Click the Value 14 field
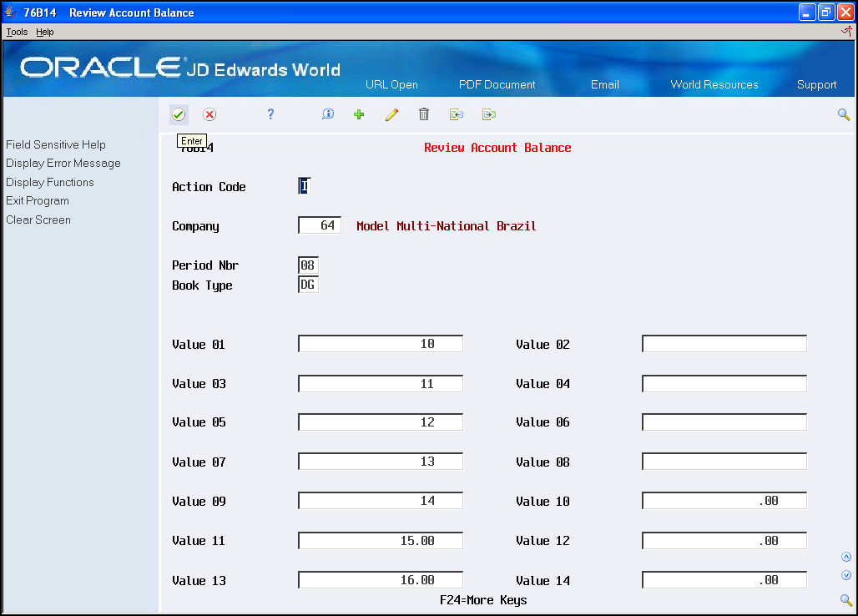This screenshot has width=858, height=616. [724, 580]
